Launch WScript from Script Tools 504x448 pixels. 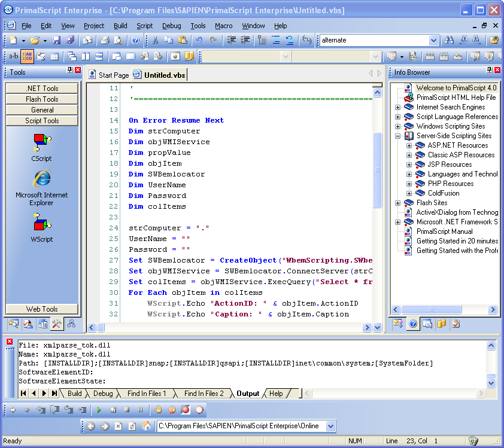(42, 228)
